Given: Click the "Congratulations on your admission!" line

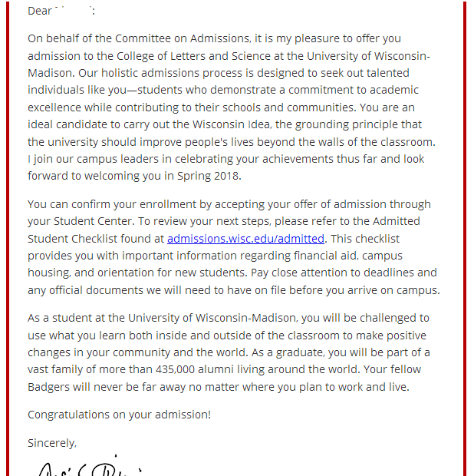Looking at the screenshot, I should coord(119,415).
